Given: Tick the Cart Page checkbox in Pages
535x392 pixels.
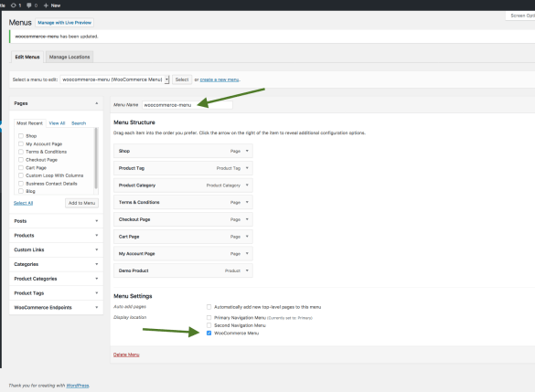Looking at the screenshot, I should [x=21, y=168].
